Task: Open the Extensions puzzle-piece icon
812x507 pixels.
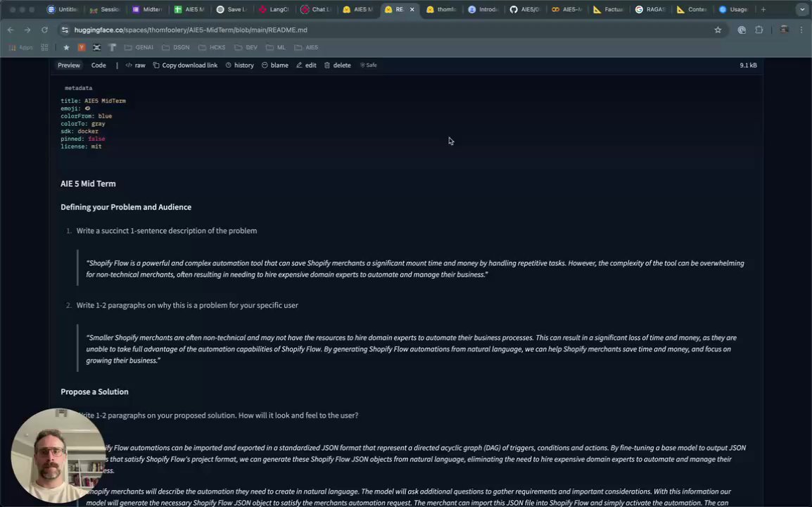Action: 759,30
